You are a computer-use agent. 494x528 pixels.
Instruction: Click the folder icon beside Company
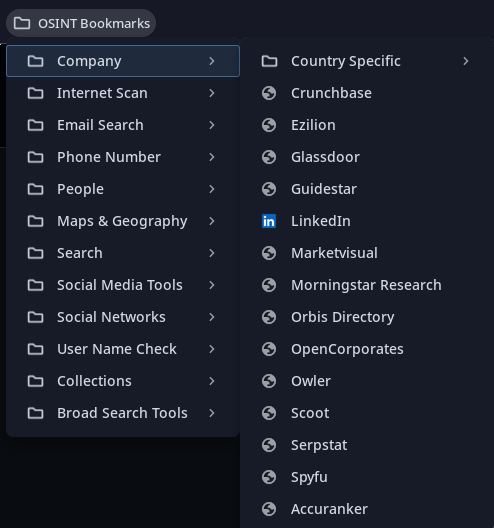coord(35,61)
